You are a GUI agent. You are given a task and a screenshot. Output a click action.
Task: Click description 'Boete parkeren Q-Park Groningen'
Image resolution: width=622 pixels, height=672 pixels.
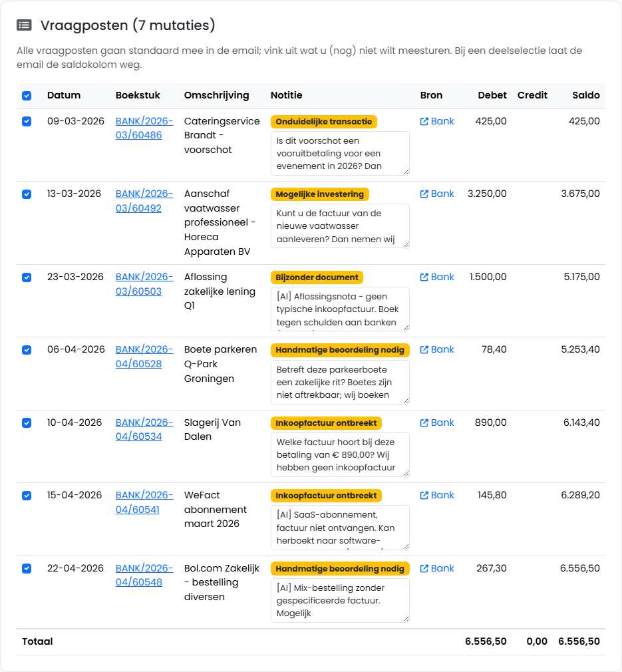[221, 364]
